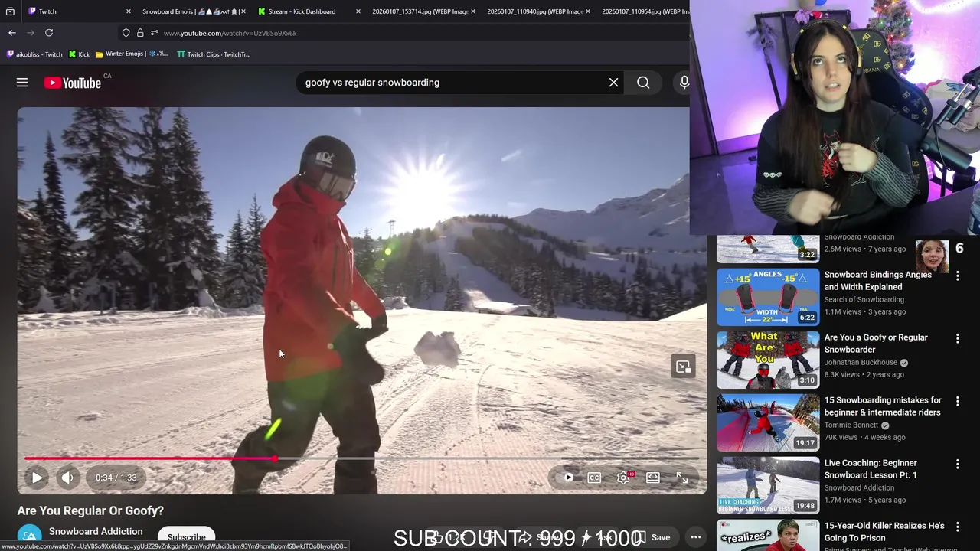980x551 pixels.
Task: Seek on the red video progress bar
Action: click(361, 458)
